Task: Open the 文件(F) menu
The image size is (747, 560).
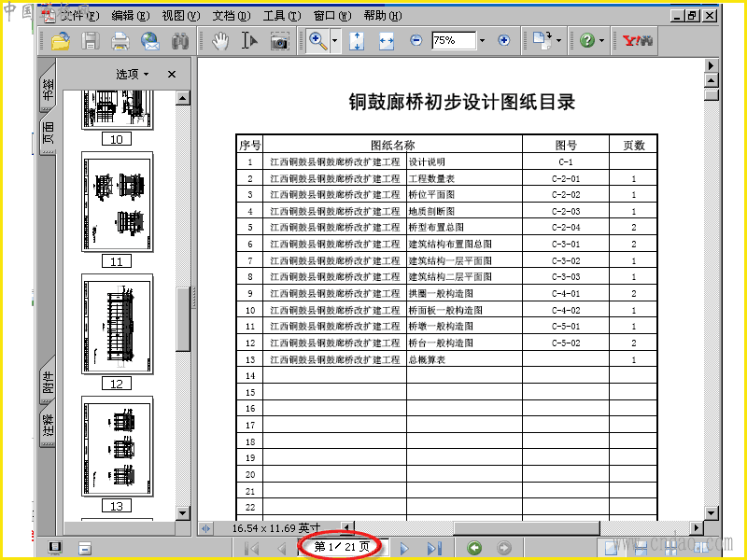Action: pyautogui.click(x=79, y=16)
